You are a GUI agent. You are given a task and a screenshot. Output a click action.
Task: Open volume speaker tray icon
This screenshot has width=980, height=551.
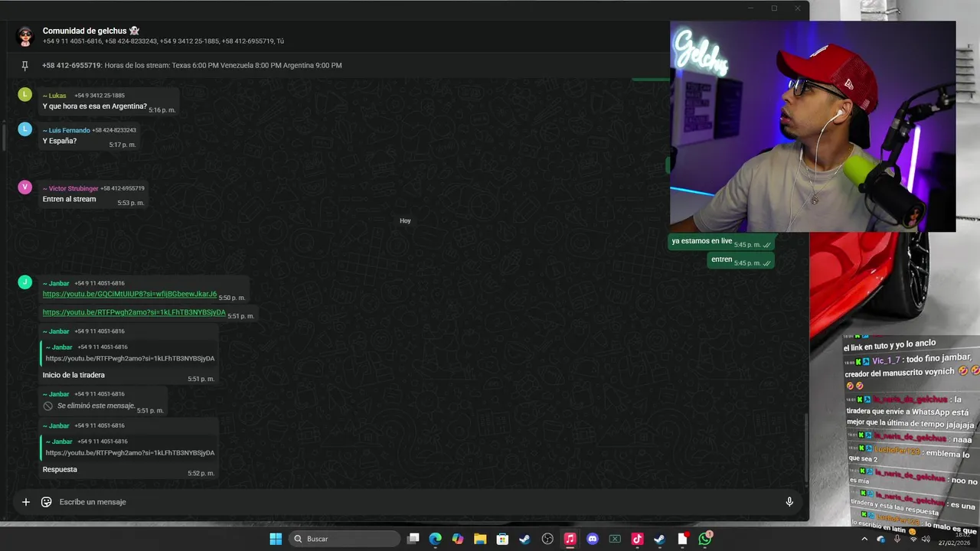coord(926,539)
